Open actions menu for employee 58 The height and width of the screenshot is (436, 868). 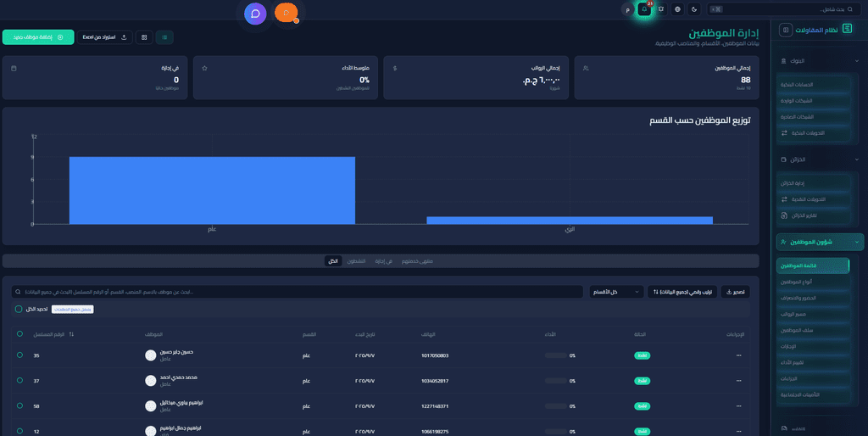point(738,406)
